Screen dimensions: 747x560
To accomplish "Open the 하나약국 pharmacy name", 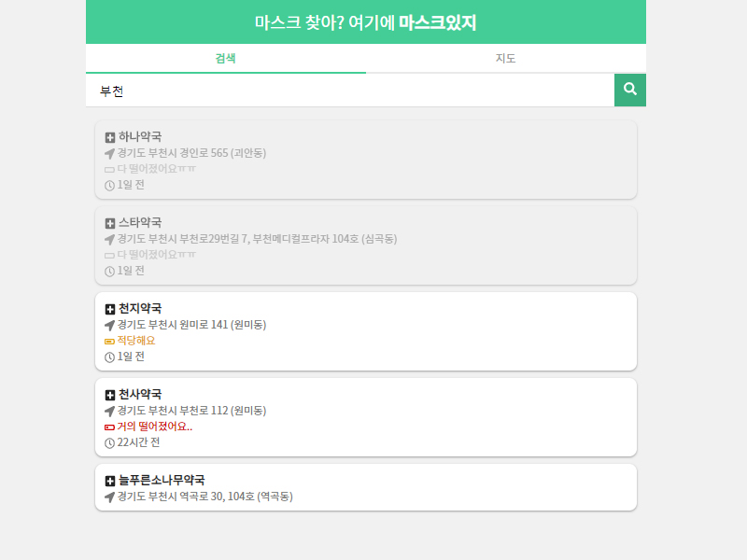I will click(140, 136).
